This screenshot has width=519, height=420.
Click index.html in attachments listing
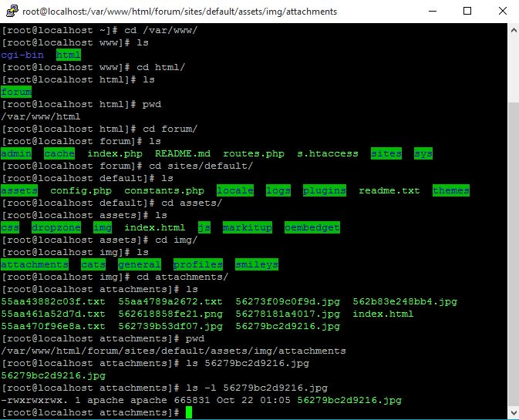pos(383,314)
